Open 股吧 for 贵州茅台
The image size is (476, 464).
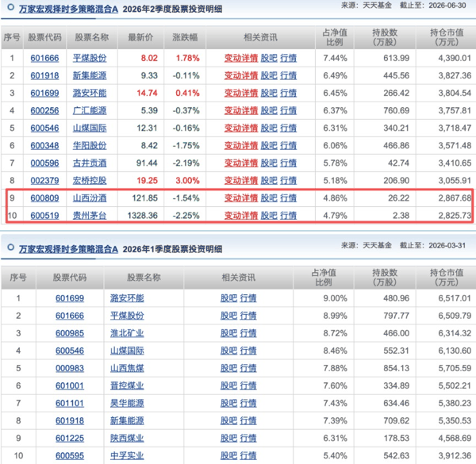pos(269,216)
